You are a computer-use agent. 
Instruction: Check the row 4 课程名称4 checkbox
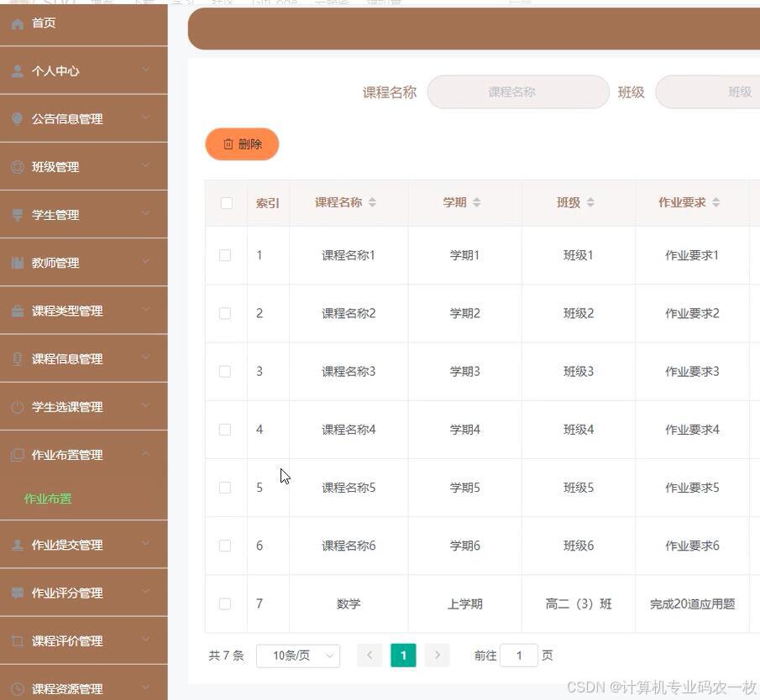pyautogui.click(x=225, y=430)
